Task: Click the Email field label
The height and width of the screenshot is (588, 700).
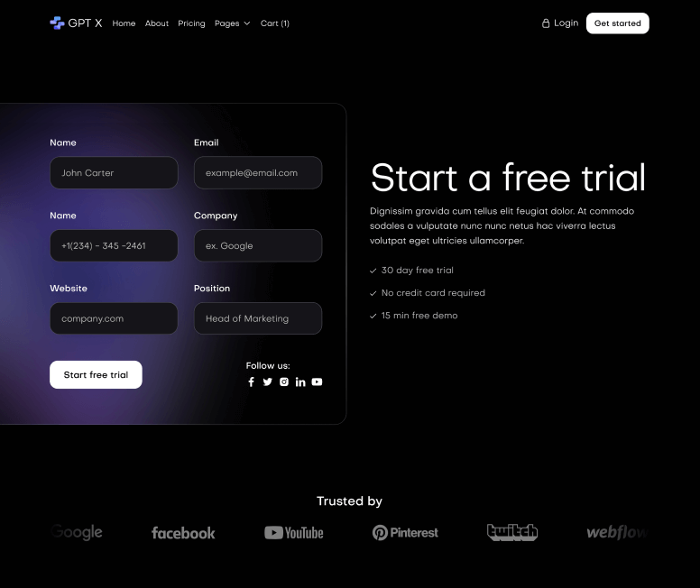Action: tap(207, 142)
